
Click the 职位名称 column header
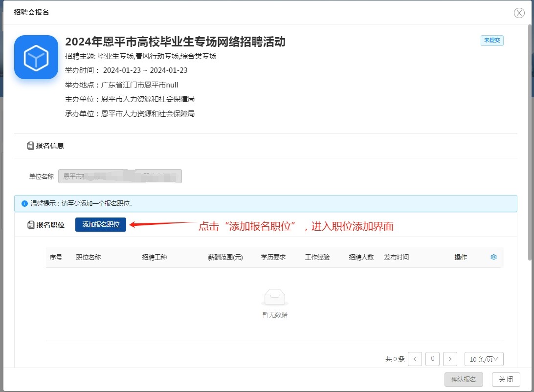89,257
